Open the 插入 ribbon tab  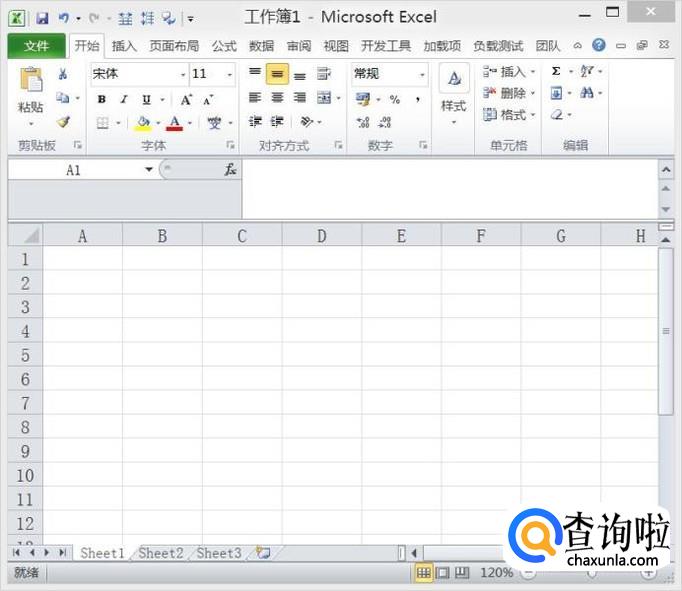pos(124,46)
